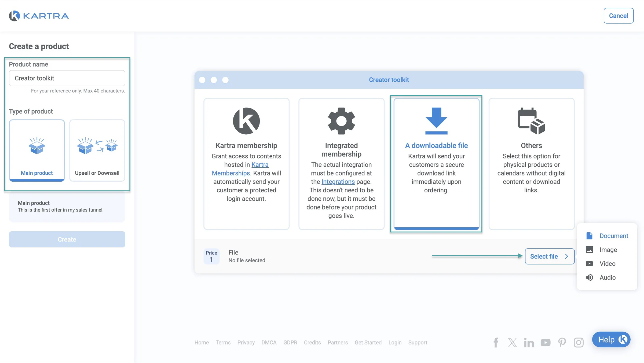Select Main product type

37,150
